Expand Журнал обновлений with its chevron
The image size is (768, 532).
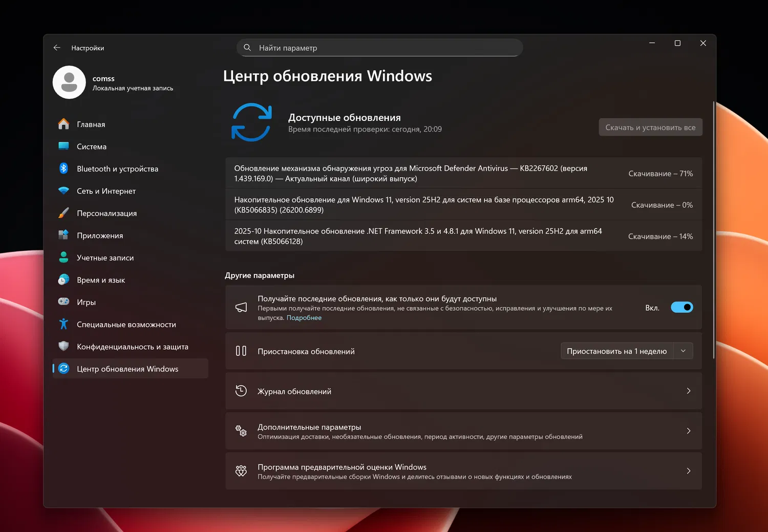click(x=689, y=391)
